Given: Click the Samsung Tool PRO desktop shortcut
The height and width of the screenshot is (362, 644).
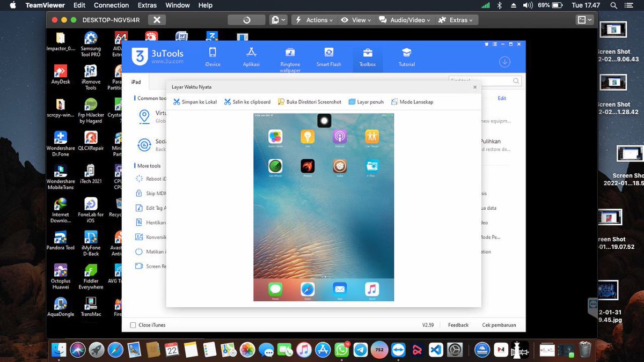Looking at the screenshot, I should tap(91, 45).
